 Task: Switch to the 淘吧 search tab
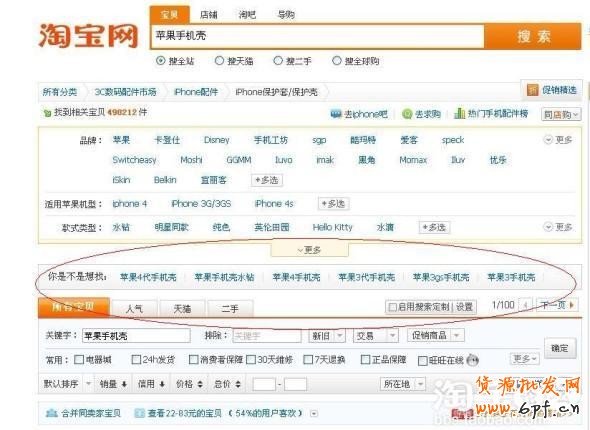tap(247, 15)
